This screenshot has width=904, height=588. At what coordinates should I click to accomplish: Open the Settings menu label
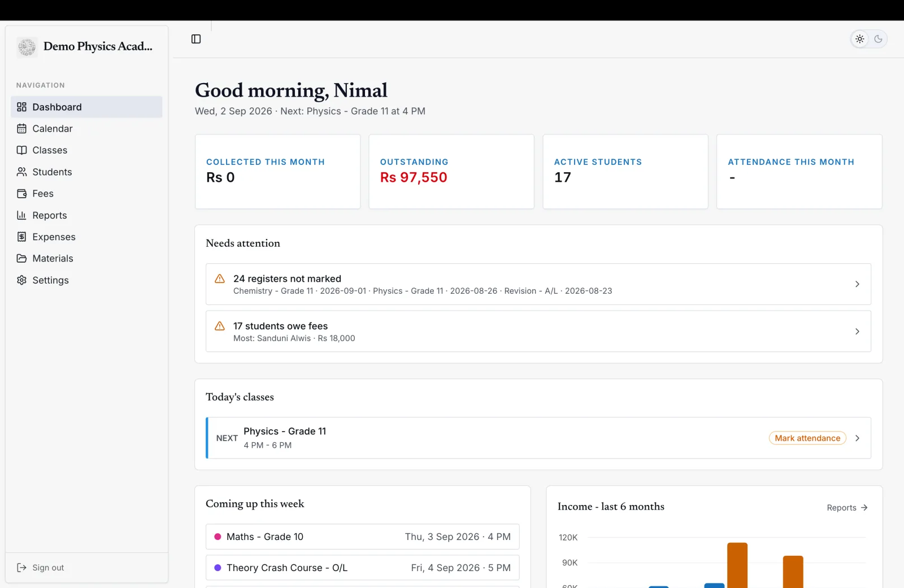tap(50, 280)
